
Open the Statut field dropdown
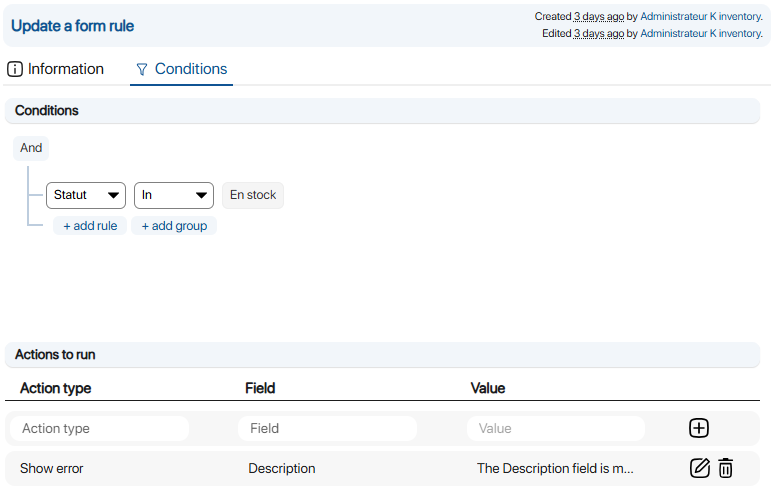click(86, 195)
